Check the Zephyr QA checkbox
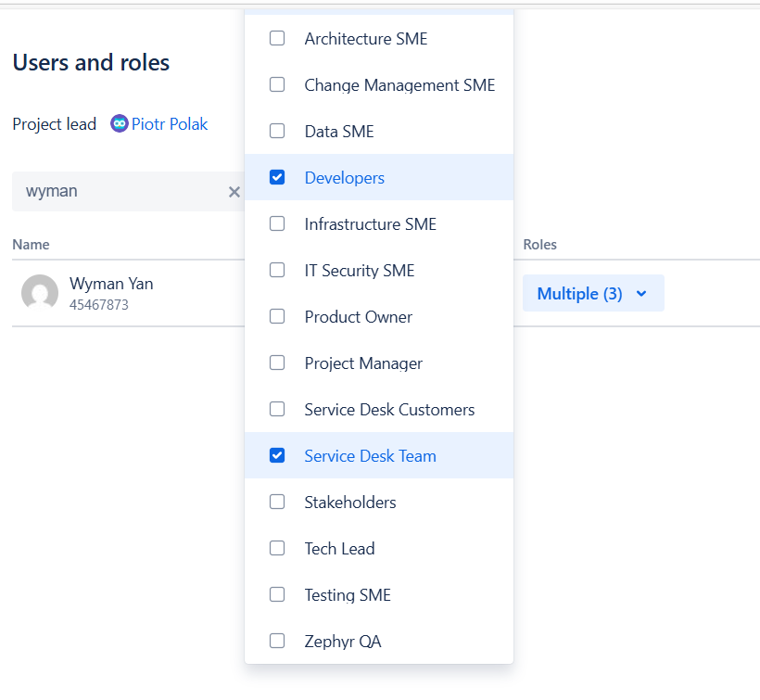The width and height of the screenshot is (760, 700). point(277,642)
